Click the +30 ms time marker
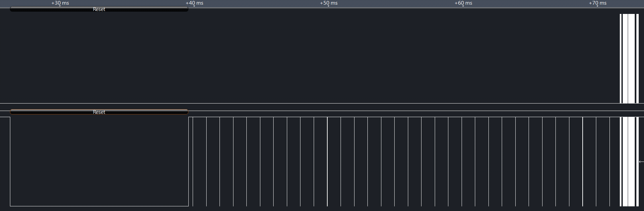The width and height of the screenshot is (644, 211). (60, 3)
